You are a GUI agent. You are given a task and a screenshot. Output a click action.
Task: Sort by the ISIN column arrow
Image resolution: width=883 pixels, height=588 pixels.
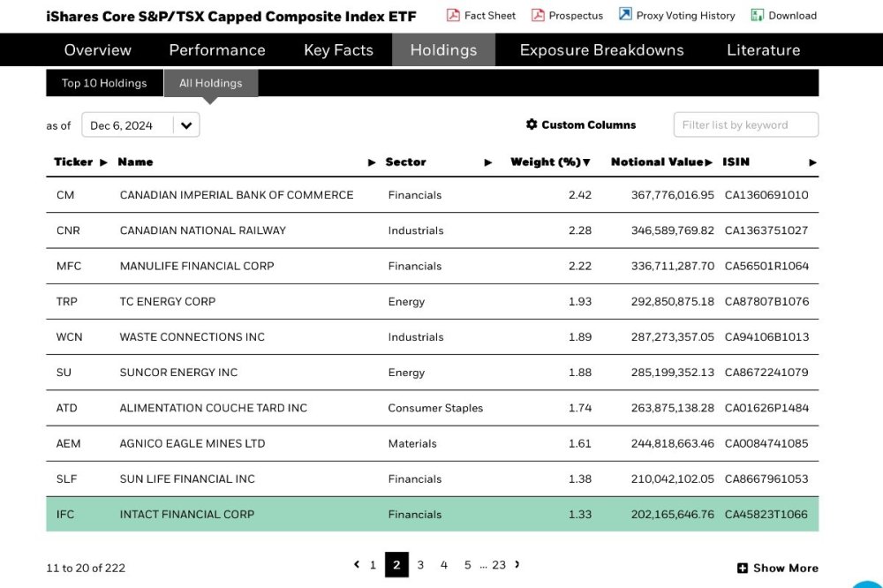(x=812, y=162)
